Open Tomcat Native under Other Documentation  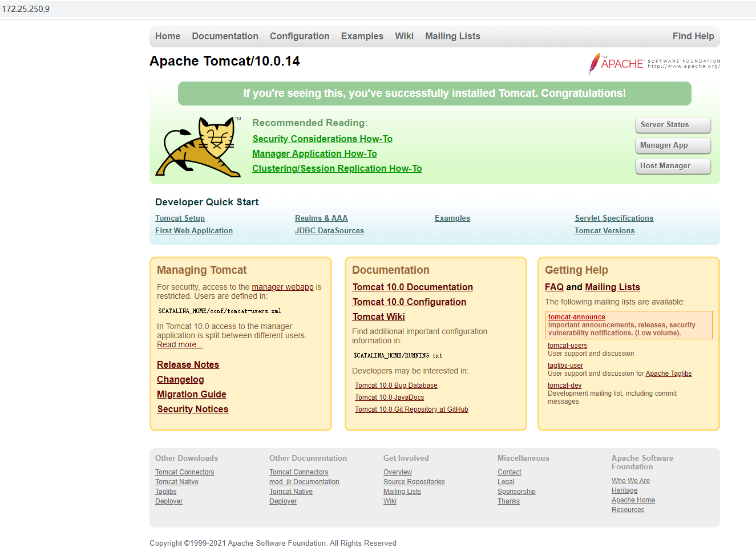point(291,492)
